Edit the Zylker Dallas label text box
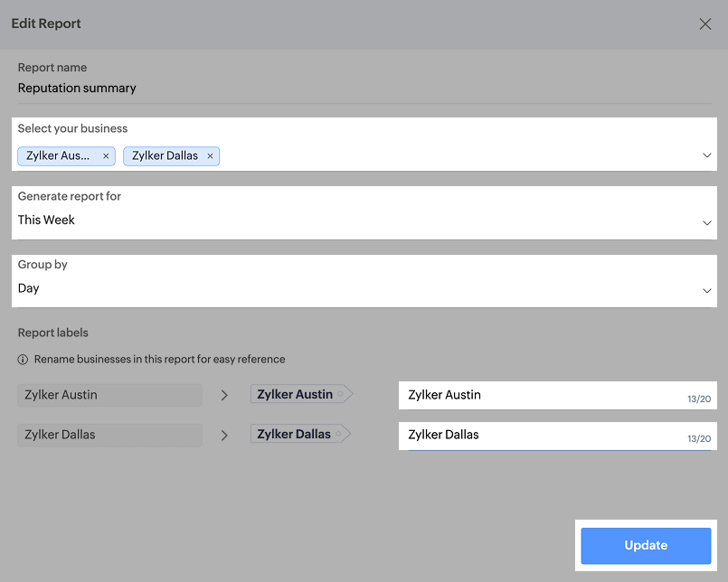This screenshot has width=728, height=582. 543,435
